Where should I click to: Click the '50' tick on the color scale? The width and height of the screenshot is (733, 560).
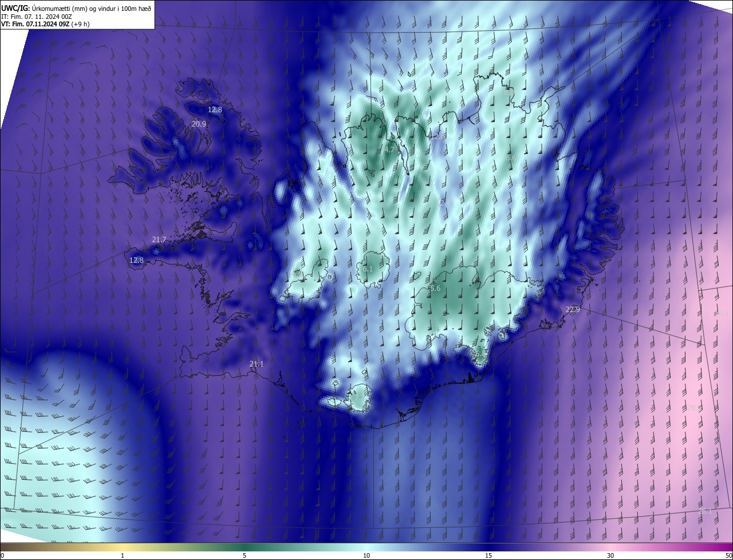click(x=729, y=555)
